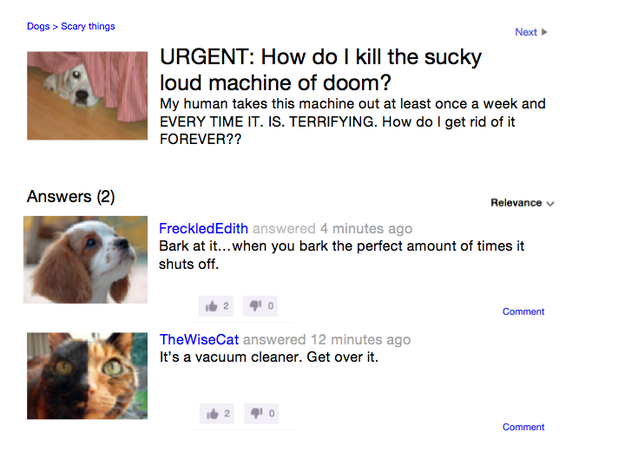625x452 pixels.
Task: Open the Dogs breadcrumb category
Action: (x=38, y=26)
